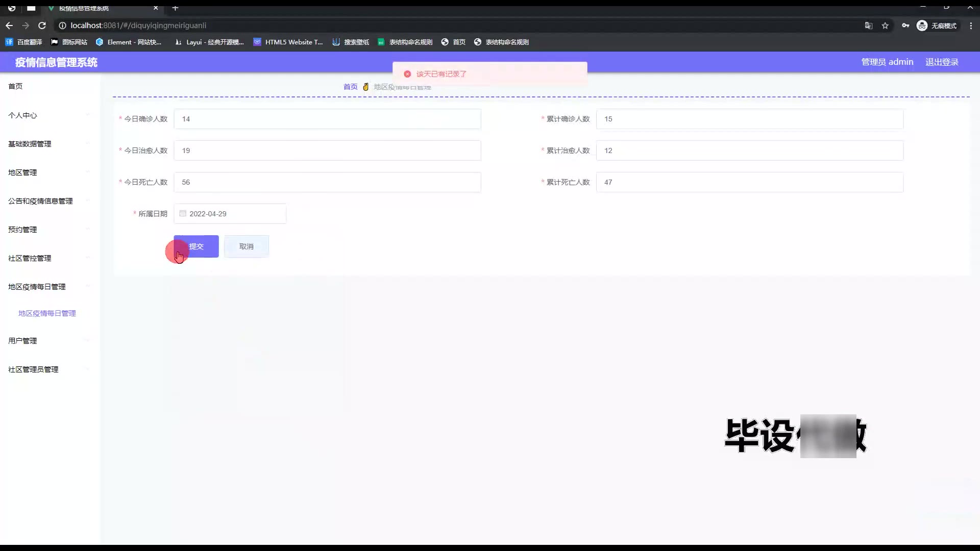The image size is (980, 551).
Task: Click the password key icon
Action: point(905,26)
